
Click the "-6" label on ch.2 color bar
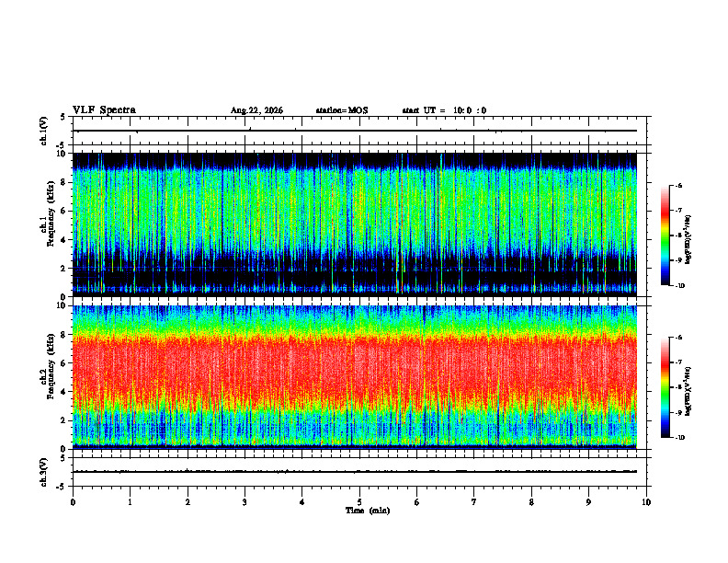pyautogui.click(x=678, y=338)
